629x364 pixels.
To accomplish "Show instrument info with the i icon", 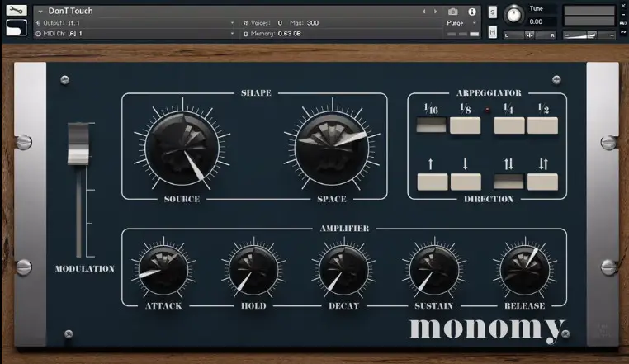I will pos(472,12).
